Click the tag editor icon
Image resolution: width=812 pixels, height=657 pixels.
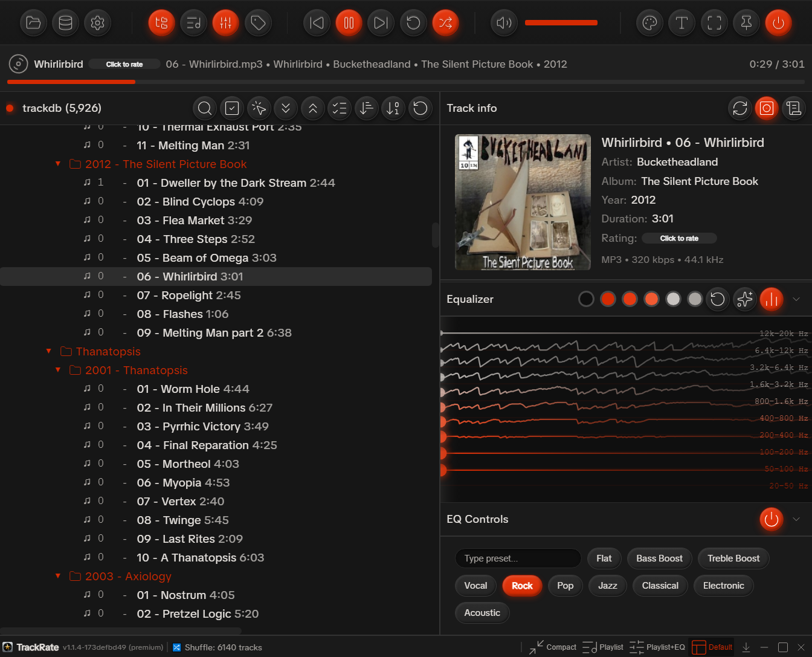pos(258,23)
